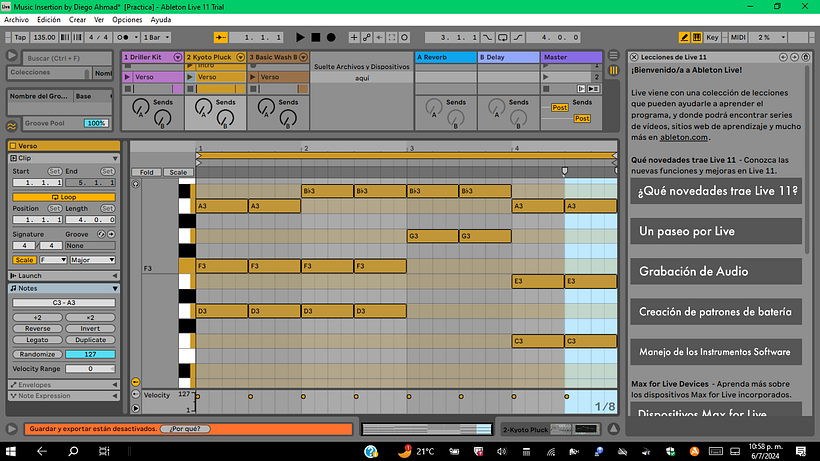
Task: Toggle Draw Mode pencil icon
Action: click(684, 37)
